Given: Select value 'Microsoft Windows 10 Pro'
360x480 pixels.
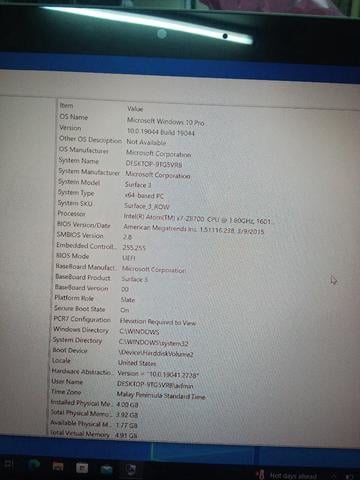Looking at the screenshot, I should (165, 122).
